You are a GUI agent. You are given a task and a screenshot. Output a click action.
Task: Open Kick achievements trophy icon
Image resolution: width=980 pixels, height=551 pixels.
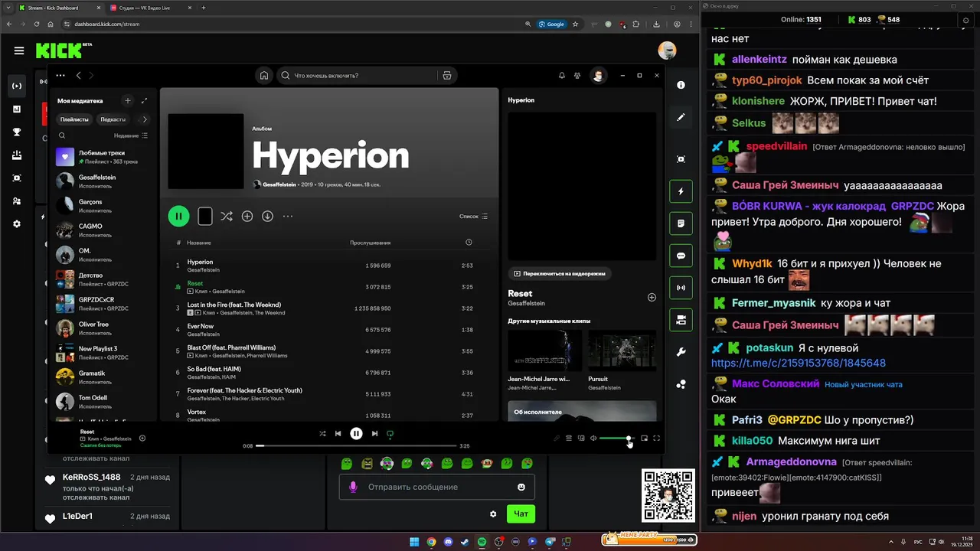point(17,132)
